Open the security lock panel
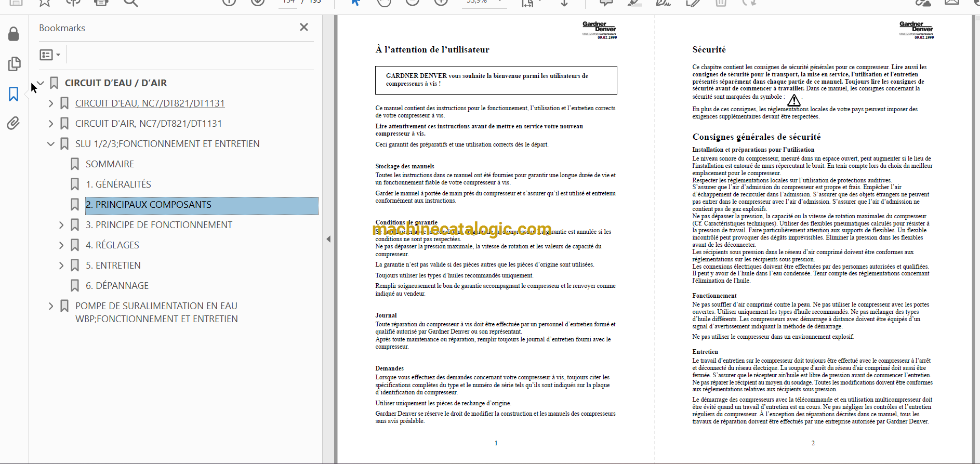This screenshot has height=464, width=980. tap(14, 34)
